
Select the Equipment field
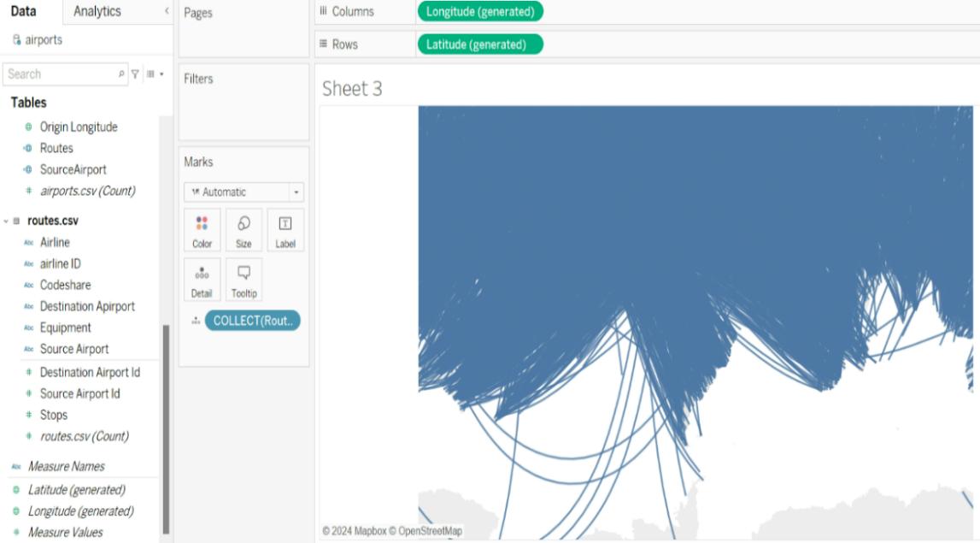click(65, 328)
